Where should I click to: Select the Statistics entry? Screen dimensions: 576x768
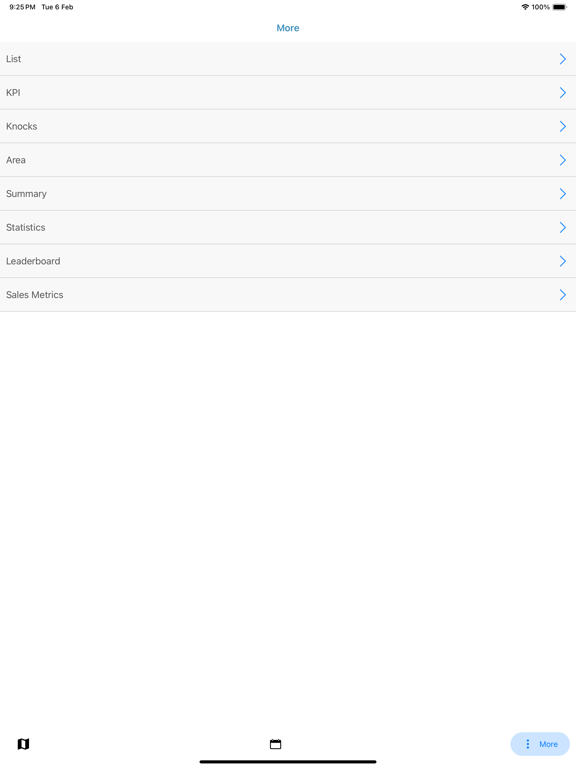click(x=288, y=227)
